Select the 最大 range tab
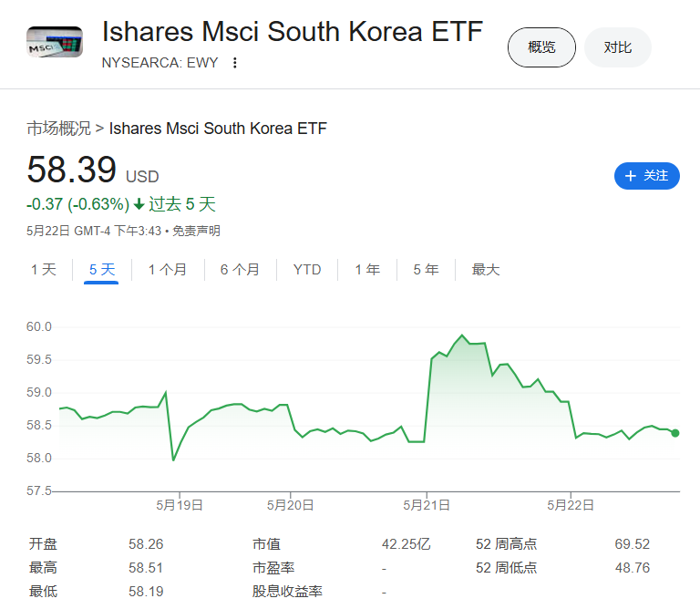 pyautogui.click(x=486, y=270)
